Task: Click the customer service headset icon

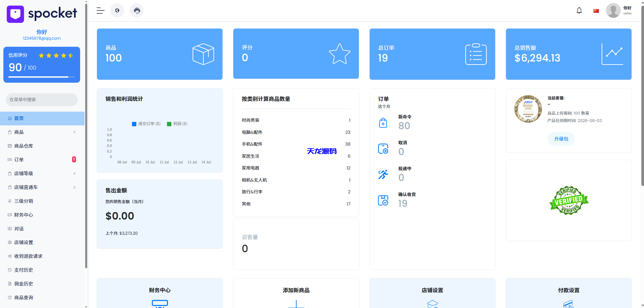Action: point(137,10)
